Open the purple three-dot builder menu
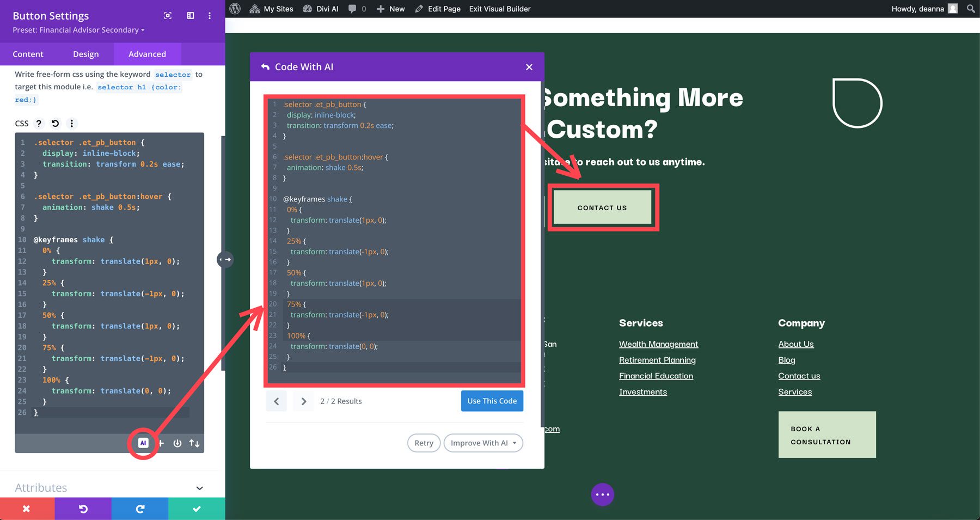Viewport: 980px width, 520px height. tap(603, 494)
